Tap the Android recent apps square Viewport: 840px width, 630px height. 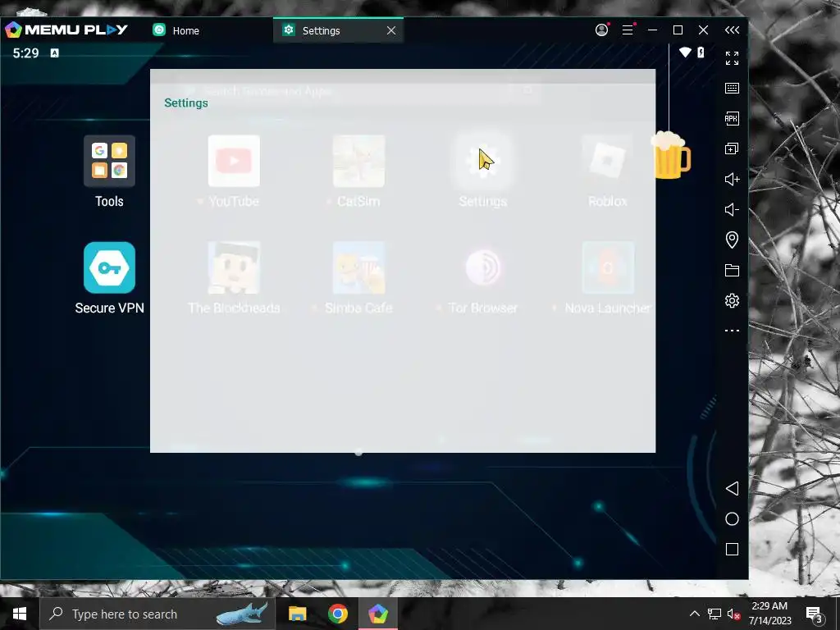pos(732,549)
